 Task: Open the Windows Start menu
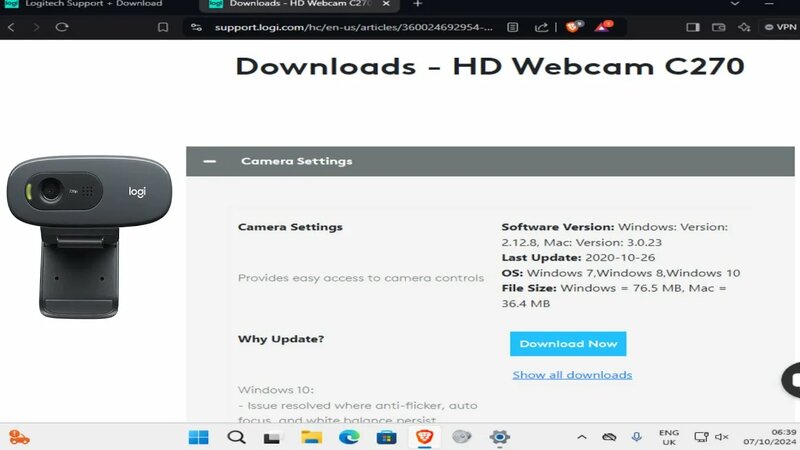click(x=198, y=437)
